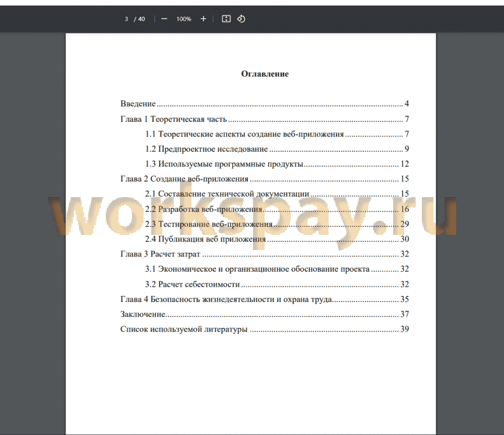
Task: Click the 100% zoom level value
Action: tap(184, 19)
